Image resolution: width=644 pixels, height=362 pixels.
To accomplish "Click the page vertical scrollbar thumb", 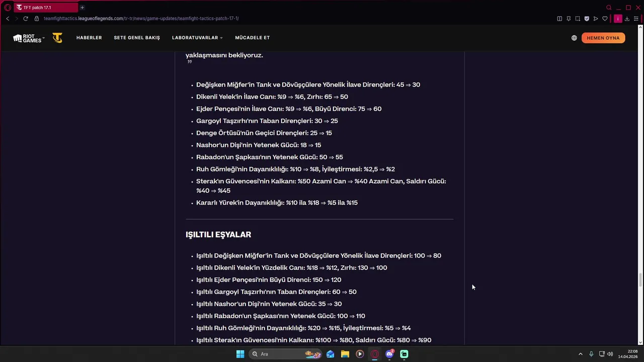I will tap(640, 280).
